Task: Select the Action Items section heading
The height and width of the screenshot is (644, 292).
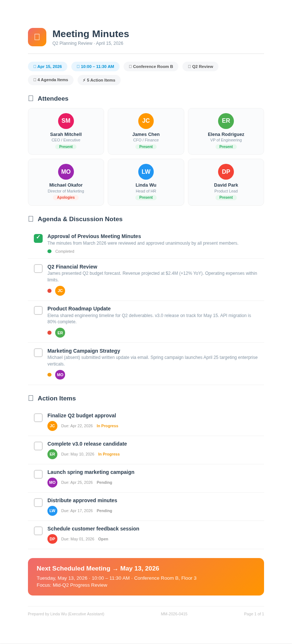Action: [x=56, y=398]
